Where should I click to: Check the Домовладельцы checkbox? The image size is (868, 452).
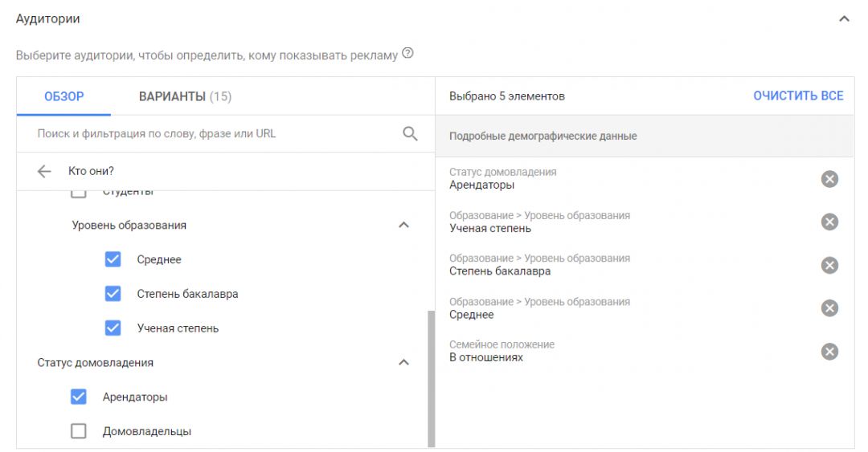point(79,430)
